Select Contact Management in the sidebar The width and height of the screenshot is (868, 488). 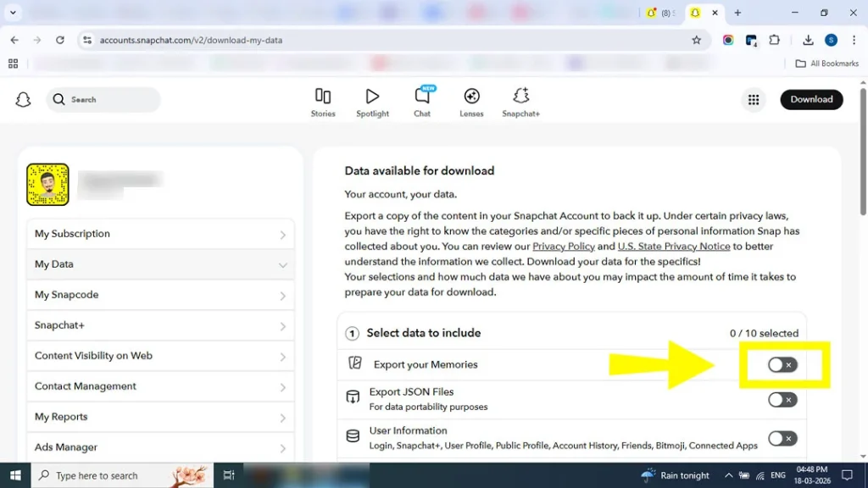pyautogui.click(x=160, y=385)
